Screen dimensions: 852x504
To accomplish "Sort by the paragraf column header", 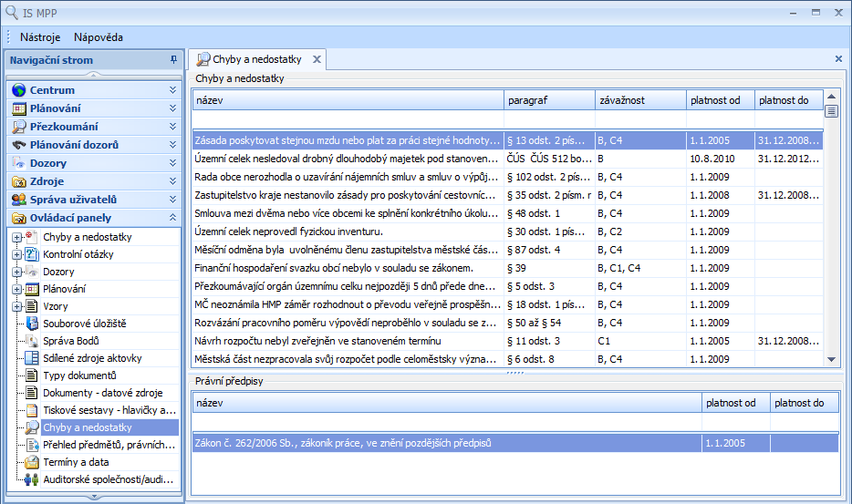I will click(x=549, y=100).
